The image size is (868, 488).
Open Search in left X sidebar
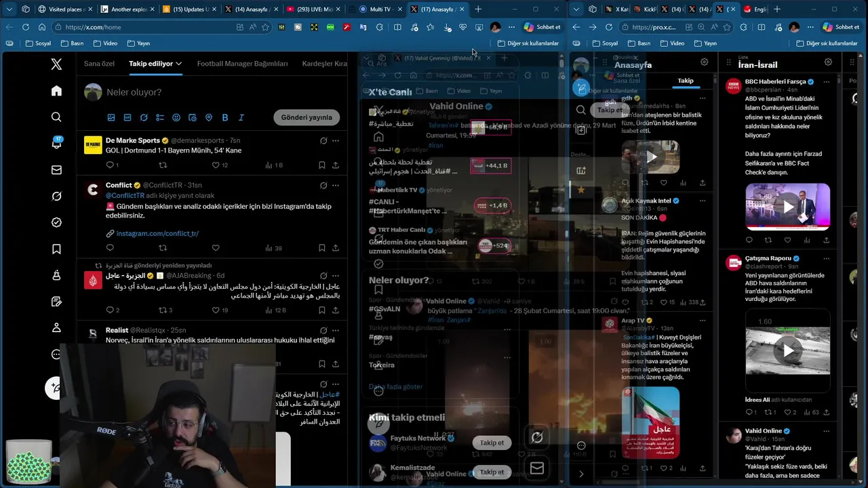coord(56,117)
